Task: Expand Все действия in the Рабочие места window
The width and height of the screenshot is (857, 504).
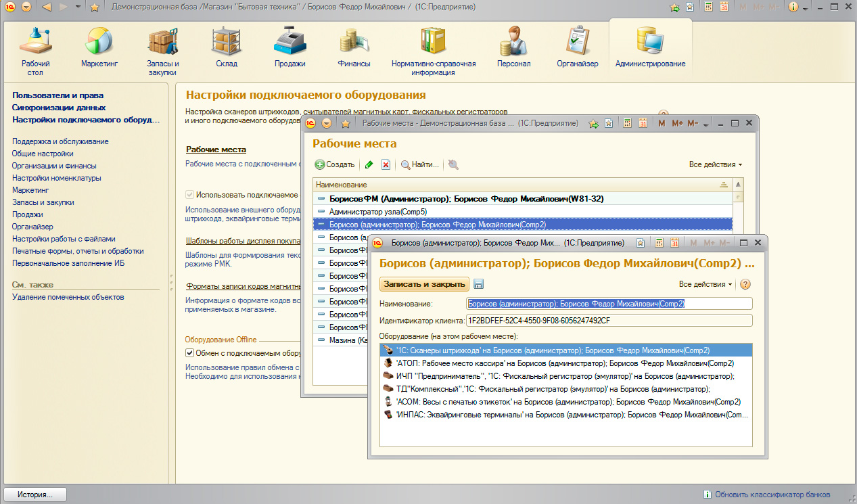Action: pos(715,164)
